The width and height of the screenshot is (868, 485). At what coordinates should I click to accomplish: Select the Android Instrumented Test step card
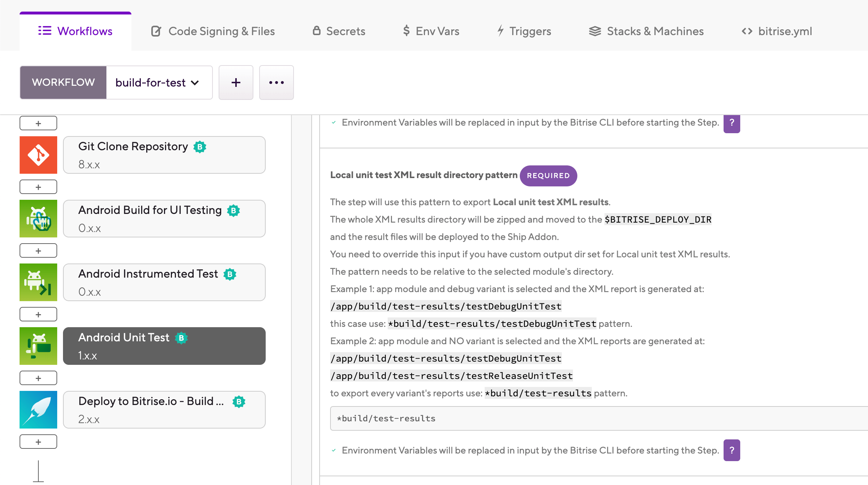(x=164, y=282)
